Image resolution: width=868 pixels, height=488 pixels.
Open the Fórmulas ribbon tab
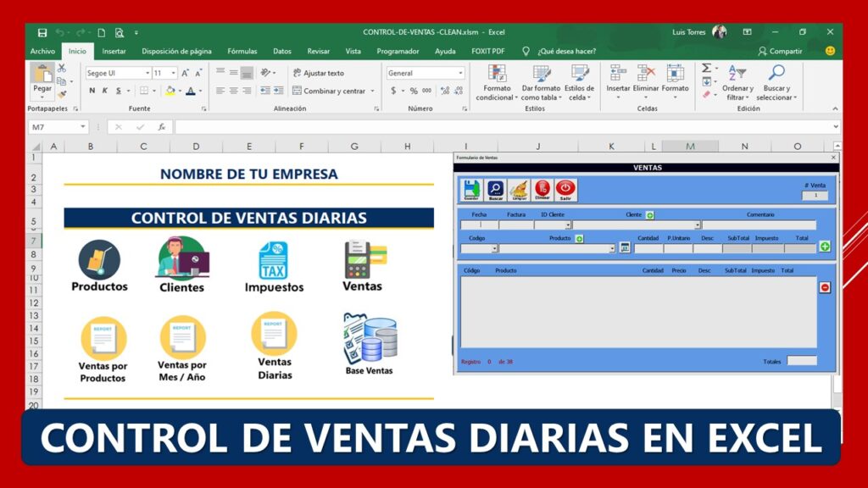pyautogui.click(x=242, y=51)
